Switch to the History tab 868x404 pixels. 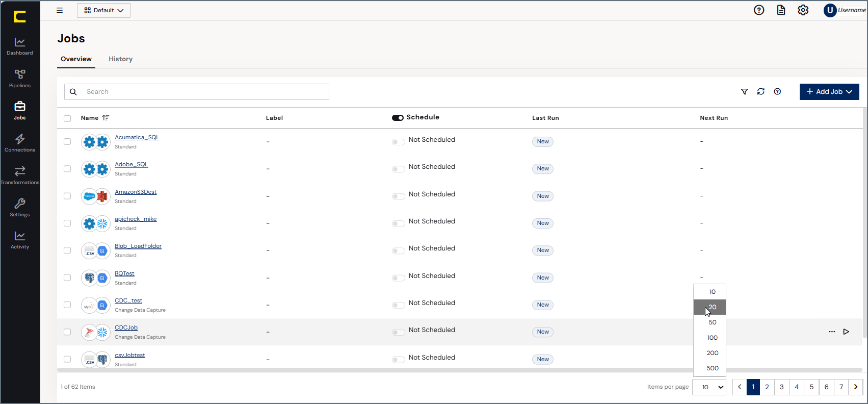(120, 59)
